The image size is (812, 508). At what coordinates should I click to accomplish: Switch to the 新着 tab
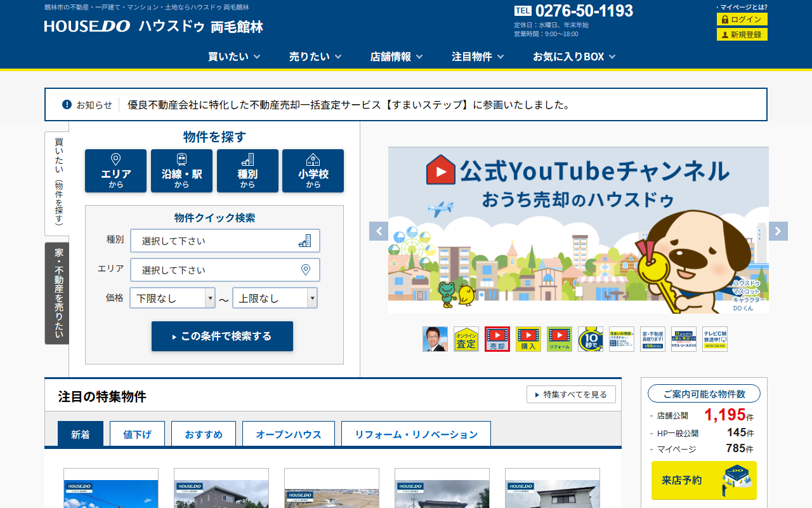click(81, 434)
